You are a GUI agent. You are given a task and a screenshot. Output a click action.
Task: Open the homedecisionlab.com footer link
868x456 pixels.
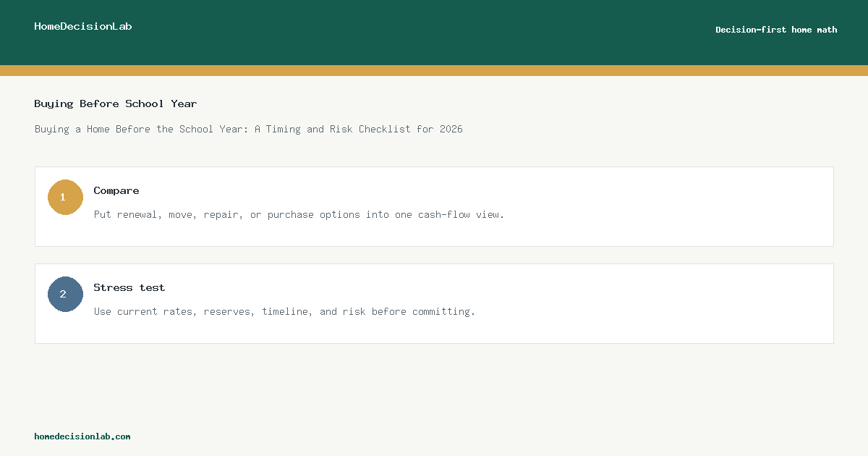(82, 436)
